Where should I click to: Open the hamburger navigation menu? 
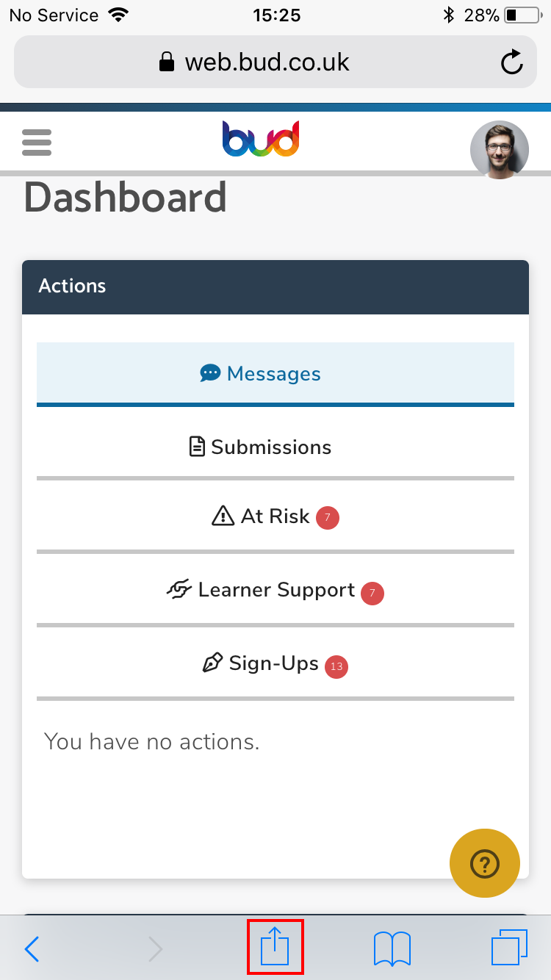click(37, 143)
